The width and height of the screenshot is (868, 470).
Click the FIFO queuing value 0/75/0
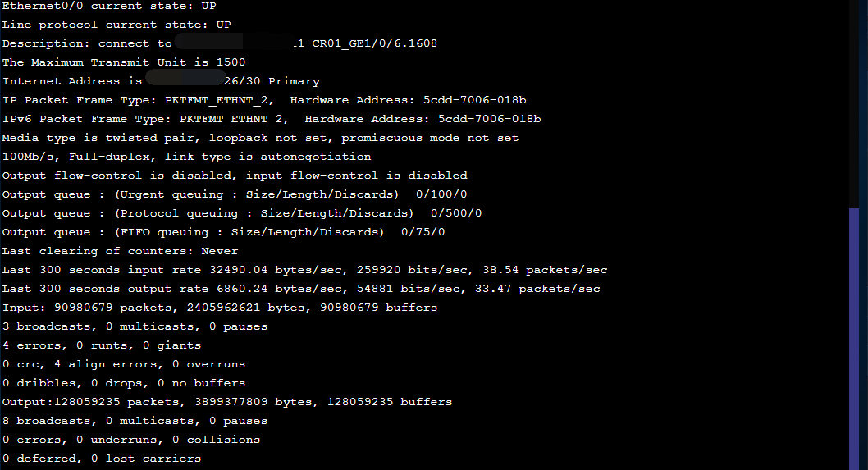click(x=423, y=232)
